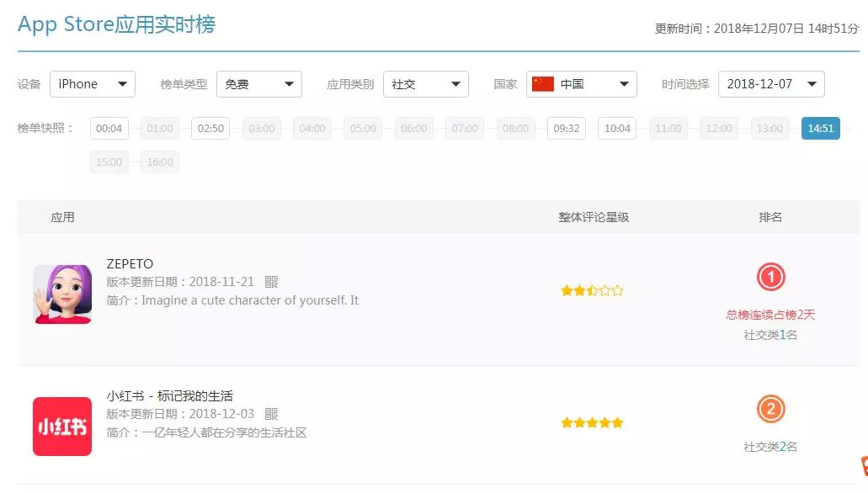Click the greyed 03:00 snapshot
Screen dimensions: 868x493
[x=261, y=129]
